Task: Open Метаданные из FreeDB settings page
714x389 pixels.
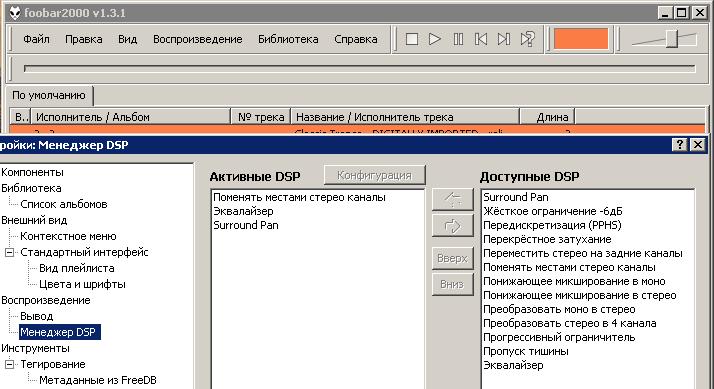Action: coord(97,380)
